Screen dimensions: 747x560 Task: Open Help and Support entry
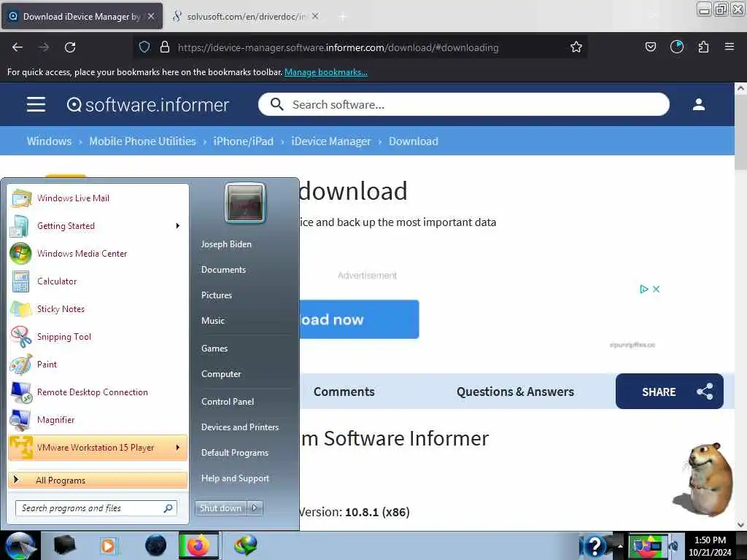[235, 478]
